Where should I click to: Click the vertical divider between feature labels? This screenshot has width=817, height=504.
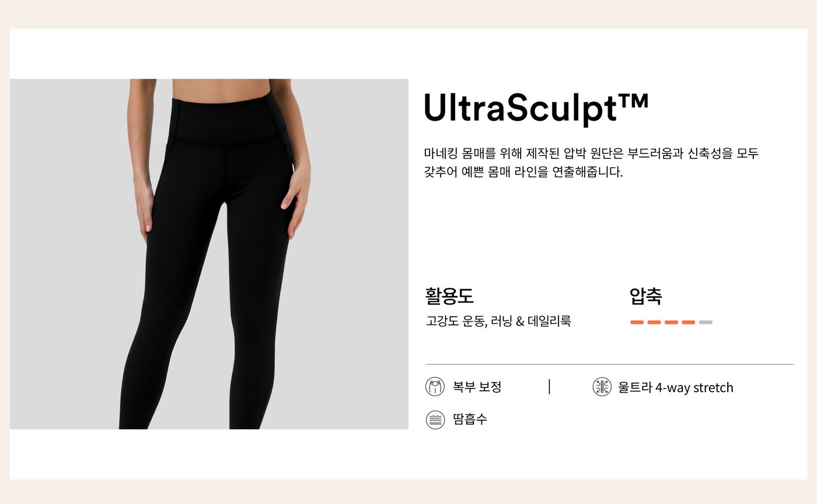(x=549, y=387)
